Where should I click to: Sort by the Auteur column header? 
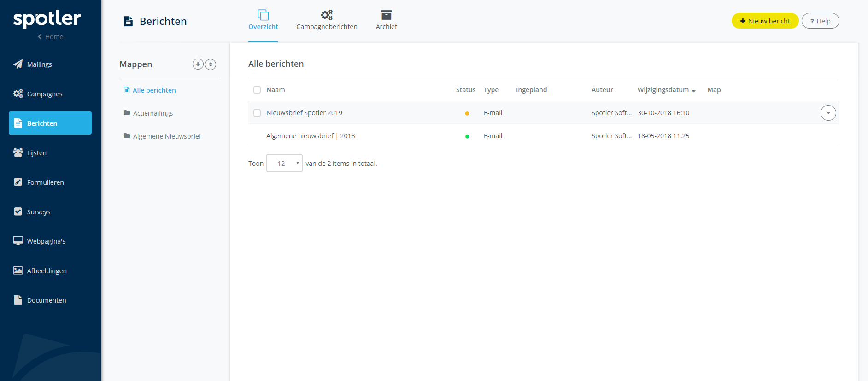tap(602, 90)
